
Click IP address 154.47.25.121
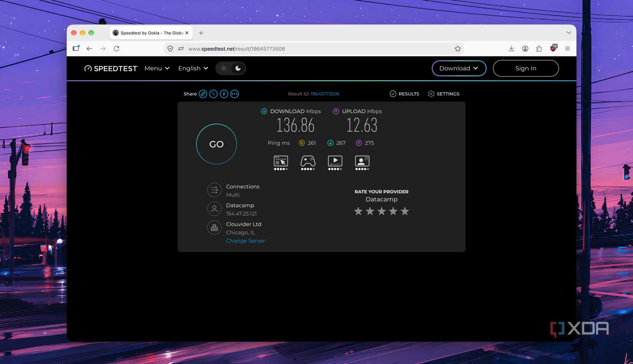click(241, 214)
